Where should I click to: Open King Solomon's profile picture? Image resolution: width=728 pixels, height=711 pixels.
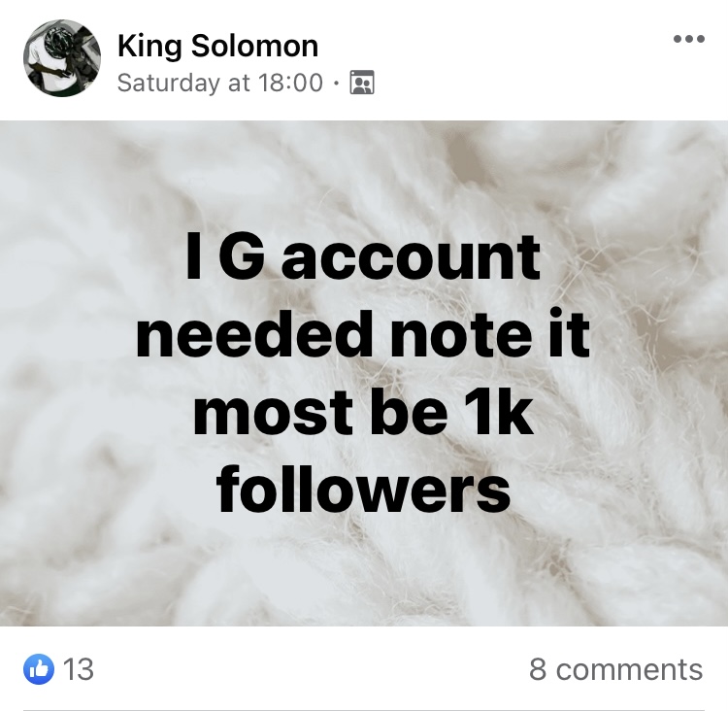pos(62,58)
